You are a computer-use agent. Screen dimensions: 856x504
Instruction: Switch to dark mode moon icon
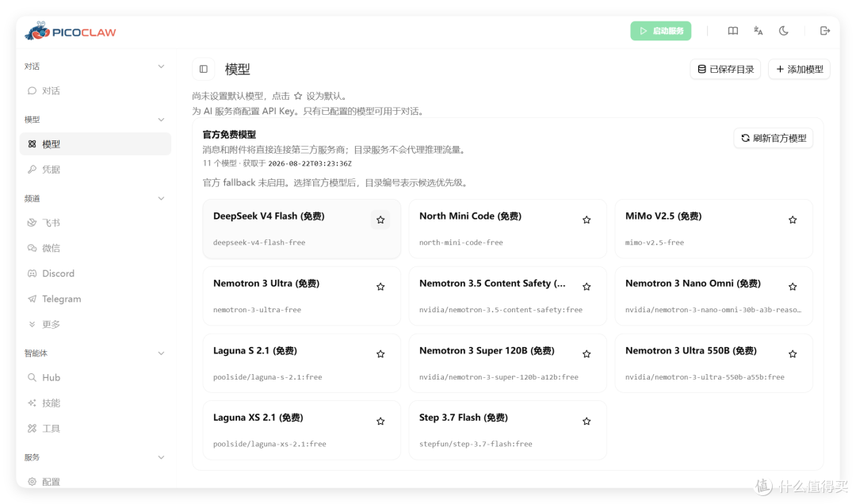click(x=783, y=31)
